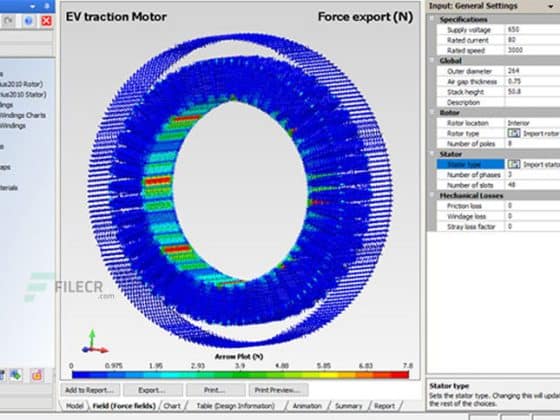Viewport: 560px width, 420px height.
Task: Click the Import rotor type icon
Action: 514,133
